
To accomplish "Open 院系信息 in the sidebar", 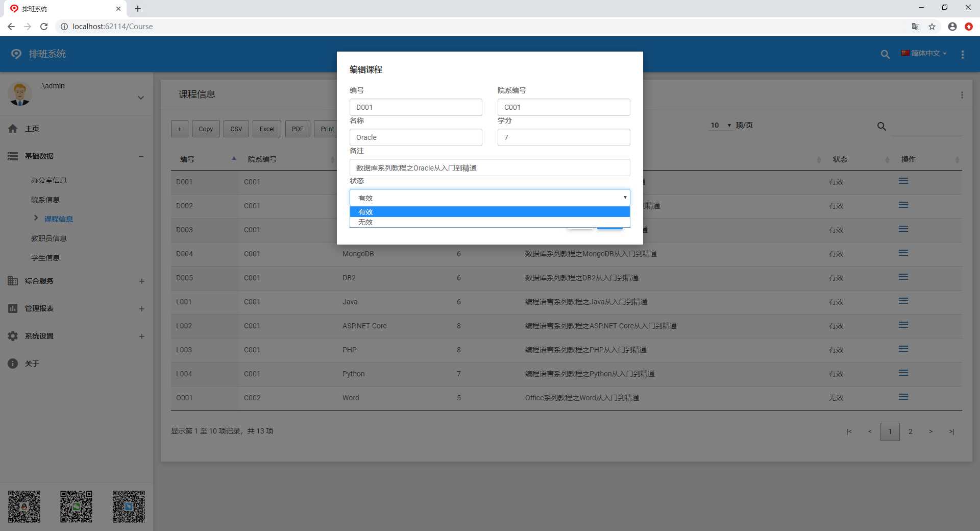I will (x=45, y=200).
